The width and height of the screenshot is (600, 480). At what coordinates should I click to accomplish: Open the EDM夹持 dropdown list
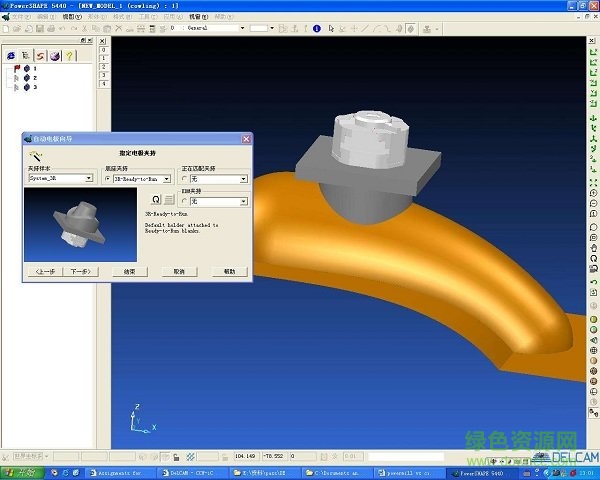pos(243,201)
